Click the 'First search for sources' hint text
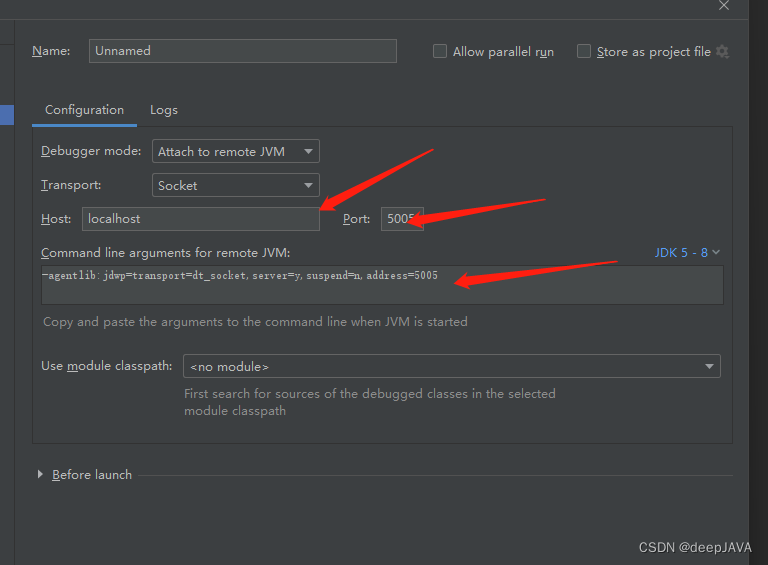Viewport: 768px width, 565px height. [370, 402]
